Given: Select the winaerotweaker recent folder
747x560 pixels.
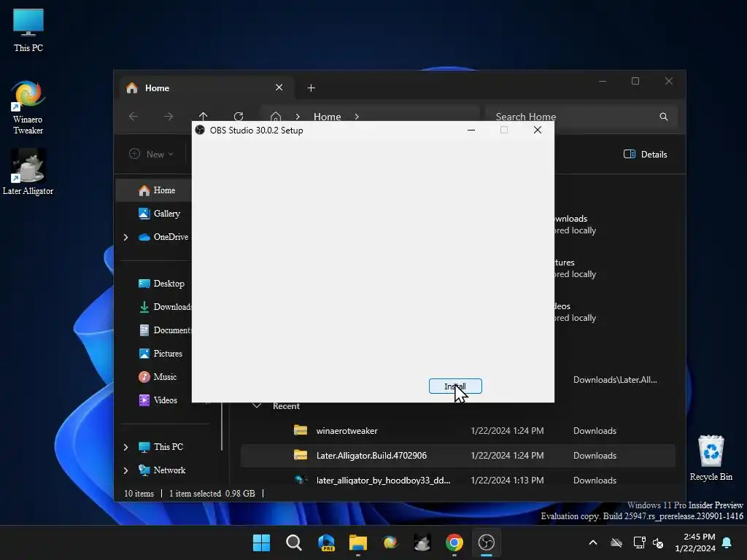Looking at the screenshot, I should tap(457, 431).
